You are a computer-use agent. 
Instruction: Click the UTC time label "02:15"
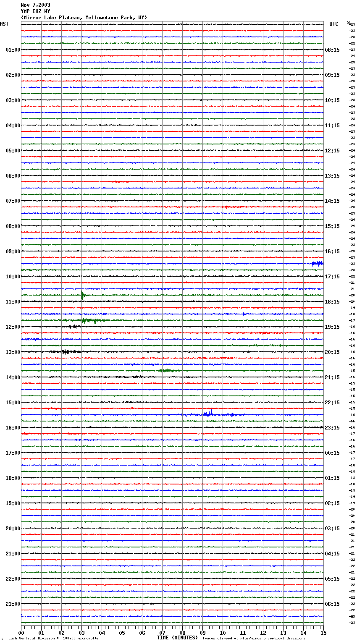pyautogui.click(x=332, y=503)
